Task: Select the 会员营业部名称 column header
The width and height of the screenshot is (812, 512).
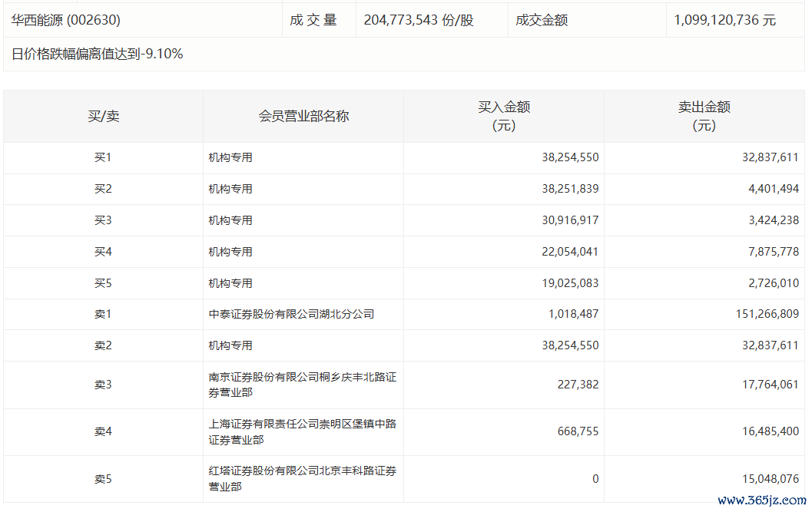Action: 303,116
